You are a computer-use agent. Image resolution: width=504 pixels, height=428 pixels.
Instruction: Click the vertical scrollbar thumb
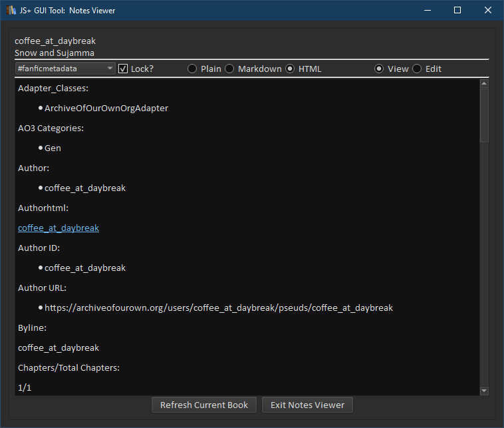click(484, 114)
